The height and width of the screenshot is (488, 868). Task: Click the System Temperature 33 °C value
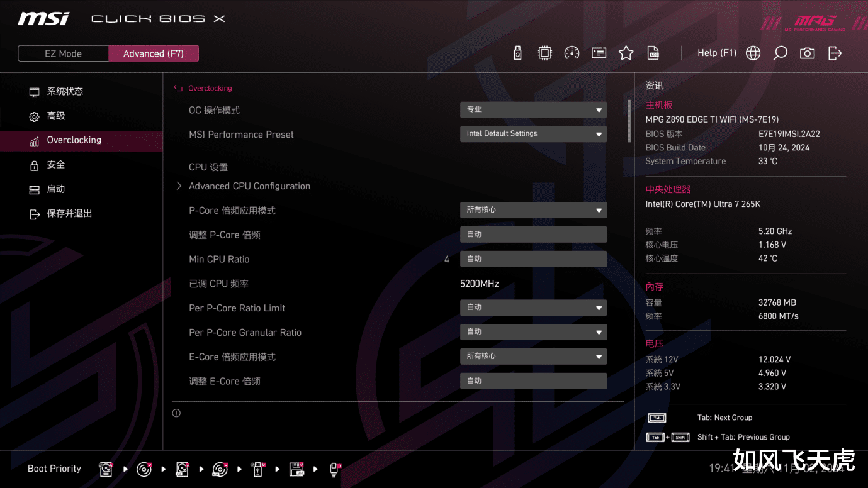coord(768,162)
